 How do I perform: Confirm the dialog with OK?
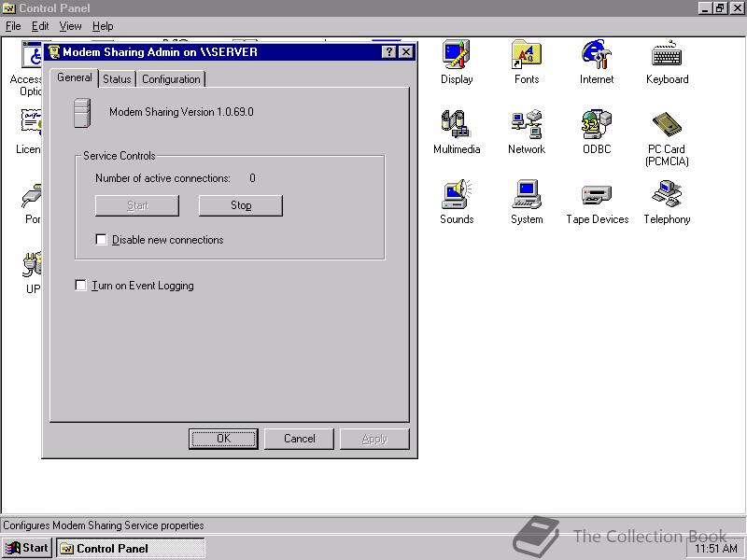click(223, 439)
